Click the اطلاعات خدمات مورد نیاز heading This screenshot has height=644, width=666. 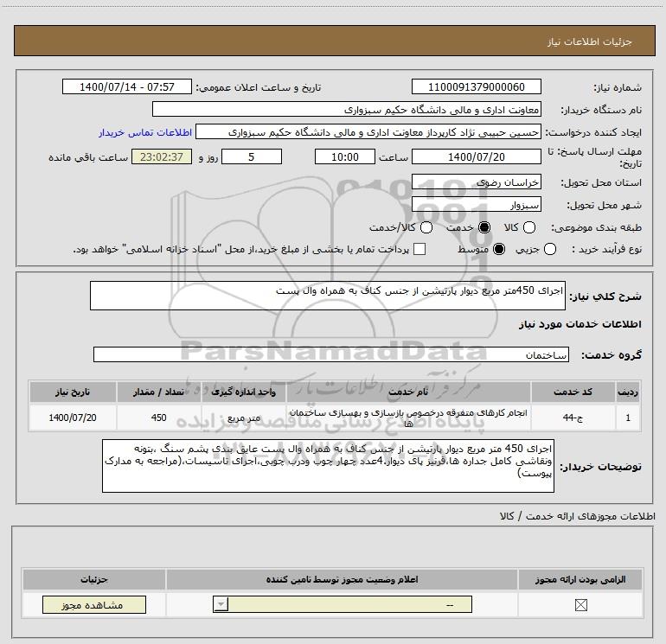[580, 324]
